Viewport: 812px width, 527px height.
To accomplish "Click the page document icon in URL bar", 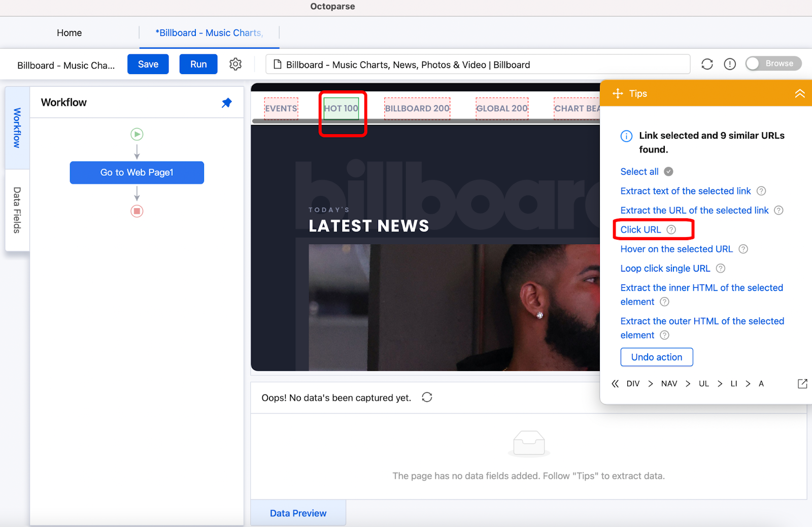I will (278, 64).
